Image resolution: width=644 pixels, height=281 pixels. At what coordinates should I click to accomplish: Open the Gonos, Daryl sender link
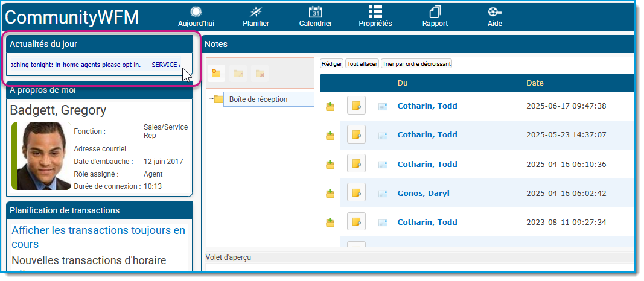tap(424, 193)
